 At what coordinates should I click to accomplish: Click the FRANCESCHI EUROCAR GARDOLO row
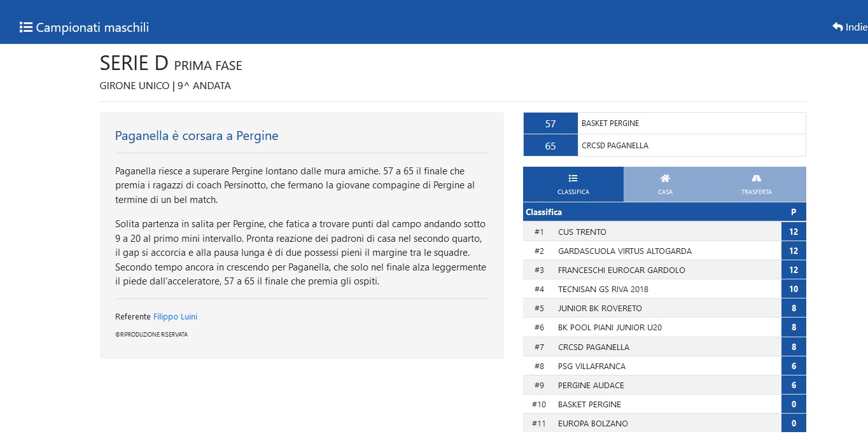(x=664, y=270)
